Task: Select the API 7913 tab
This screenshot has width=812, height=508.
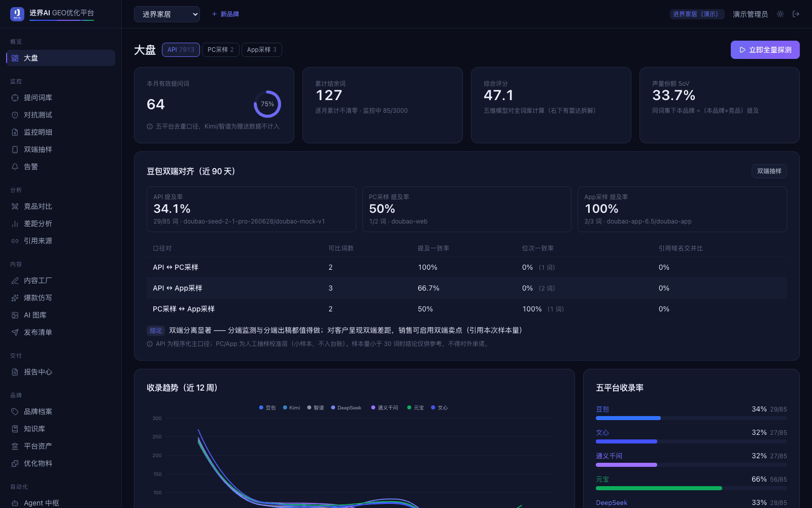Action: click(181, 50)
